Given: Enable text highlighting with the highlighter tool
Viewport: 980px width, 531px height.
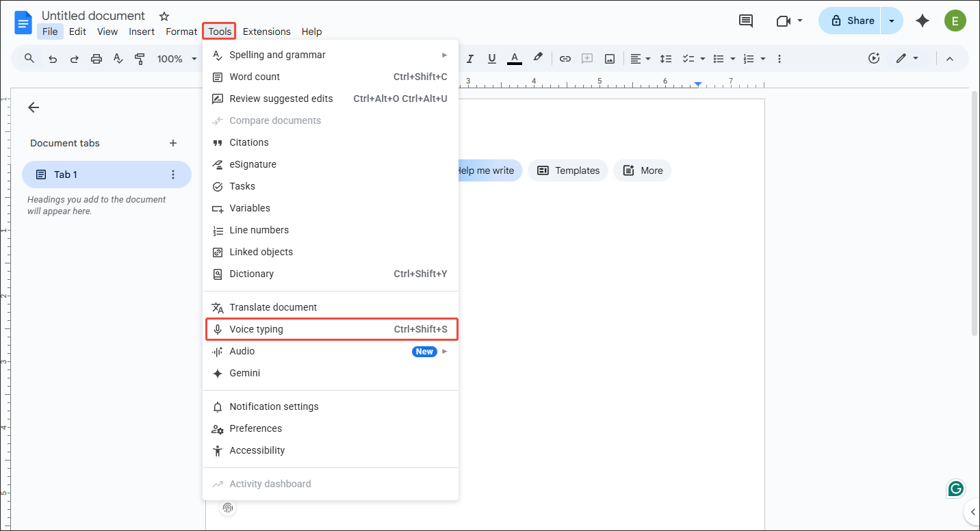Looking at the screenshot, I should coord(539,58).
